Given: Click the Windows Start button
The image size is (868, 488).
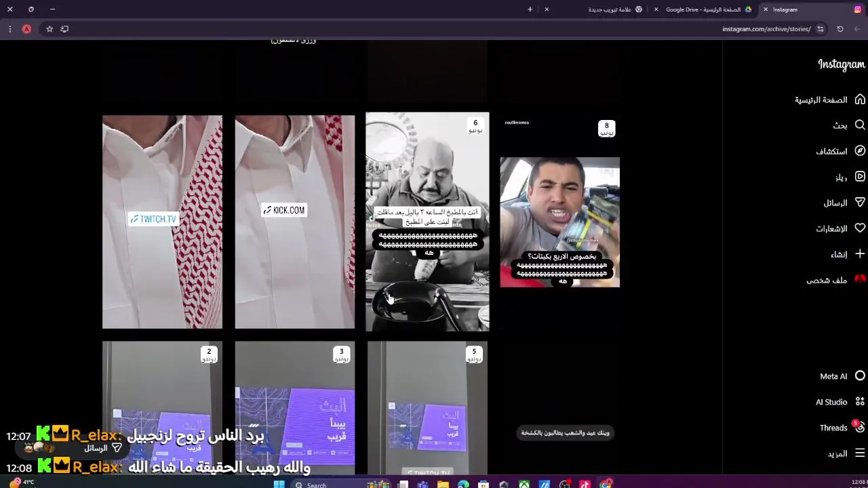Looking at the screenshot, I should (279, 485).
